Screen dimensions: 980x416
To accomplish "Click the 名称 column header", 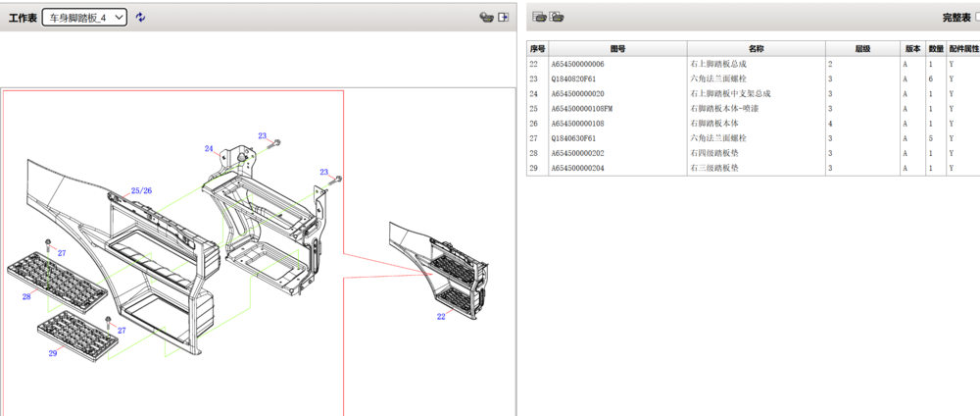I will point(757,49).
